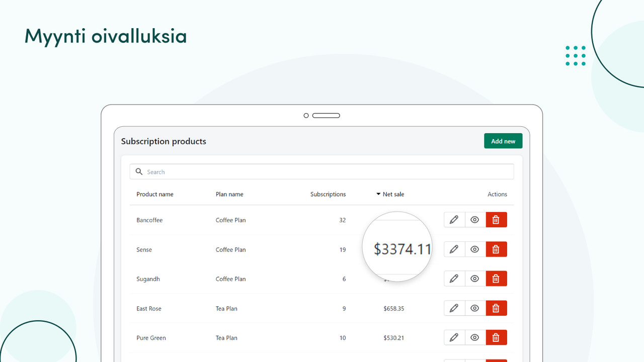Click subscriptions count 9 for East Rose
This screenshot has height=362, width=644.
tap(344, 309)
